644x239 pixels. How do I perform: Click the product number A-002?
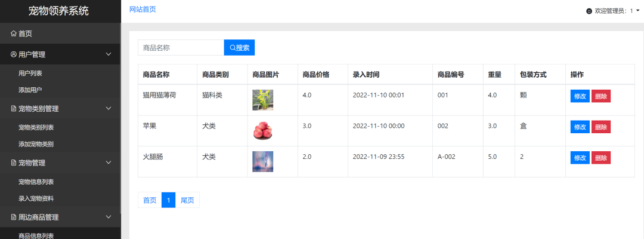pos(447,157)
